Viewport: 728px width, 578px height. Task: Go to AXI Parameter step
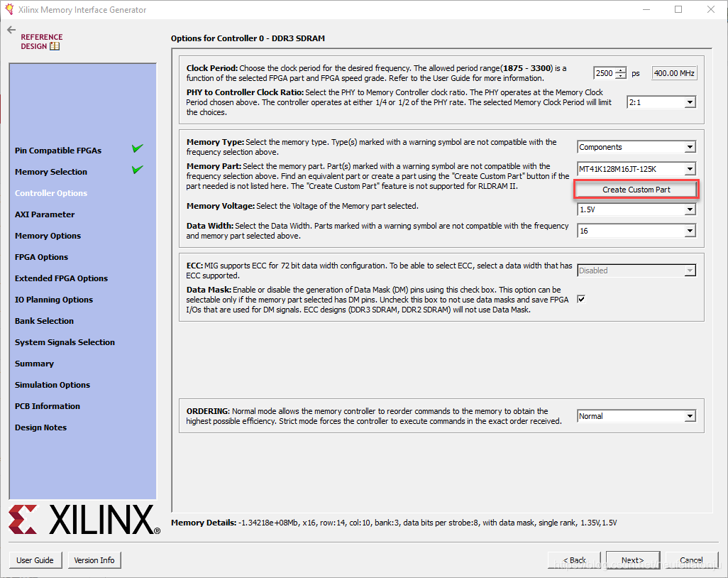[x=45, y=214]
